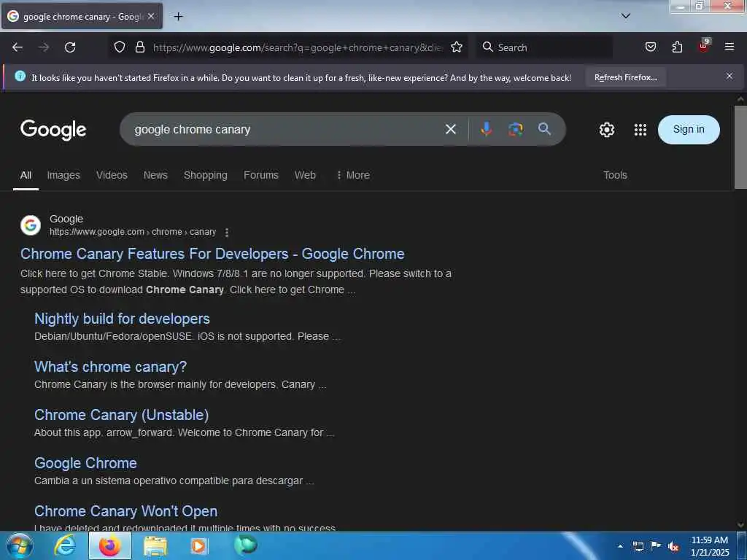This screenshot has height=560, width=747.
Task: Open Chrome Canary (Unstable) link
Action: [x=122, y=415]
